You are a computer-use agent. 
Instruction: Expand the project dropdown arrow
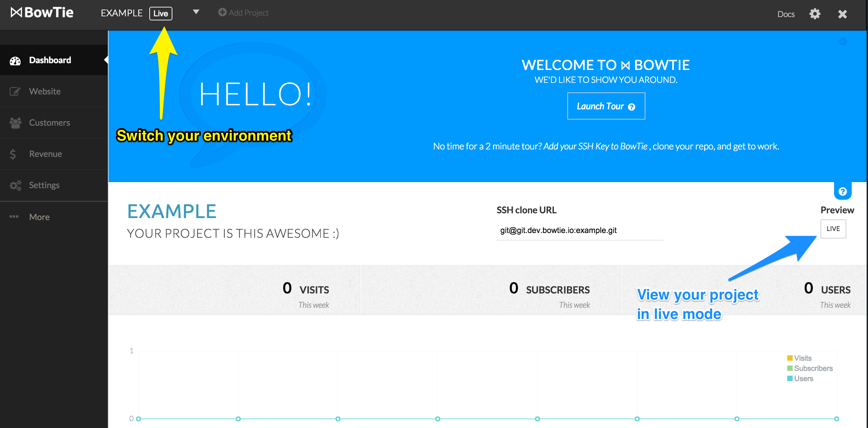pyautogui.click(x=196, y=12)
